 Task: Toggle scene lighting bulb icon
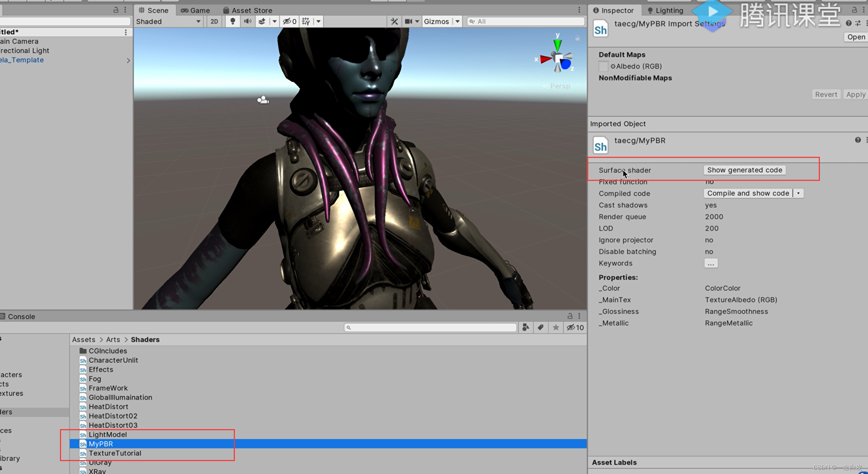(x=233, y=22)
